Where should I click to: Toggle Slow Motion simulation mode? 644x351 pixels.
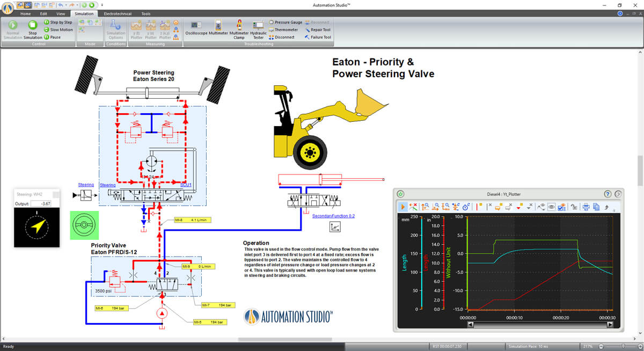(x=58, y=30)
